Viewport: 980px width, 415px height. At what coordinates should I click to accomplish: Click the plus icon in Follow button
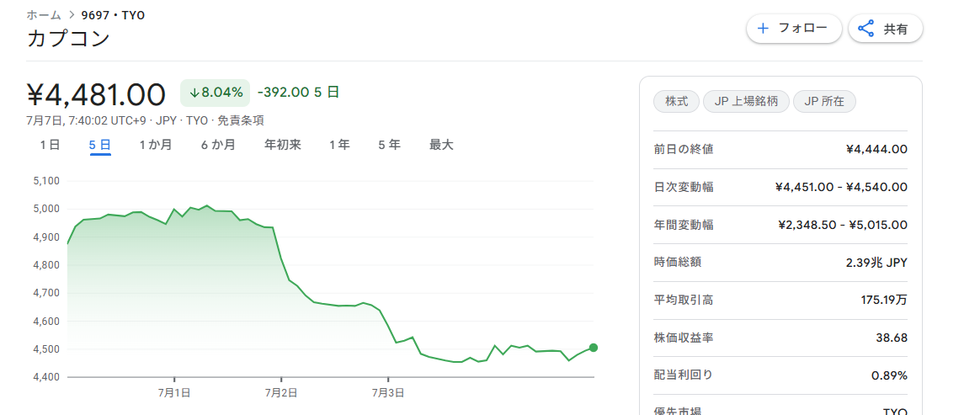763,28
